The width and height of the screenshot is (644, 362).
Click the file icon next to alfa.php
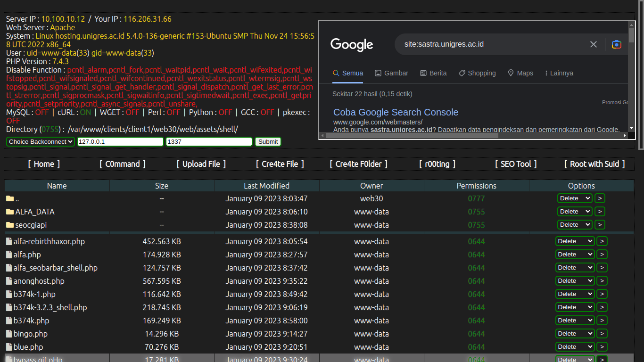point(9,255)
